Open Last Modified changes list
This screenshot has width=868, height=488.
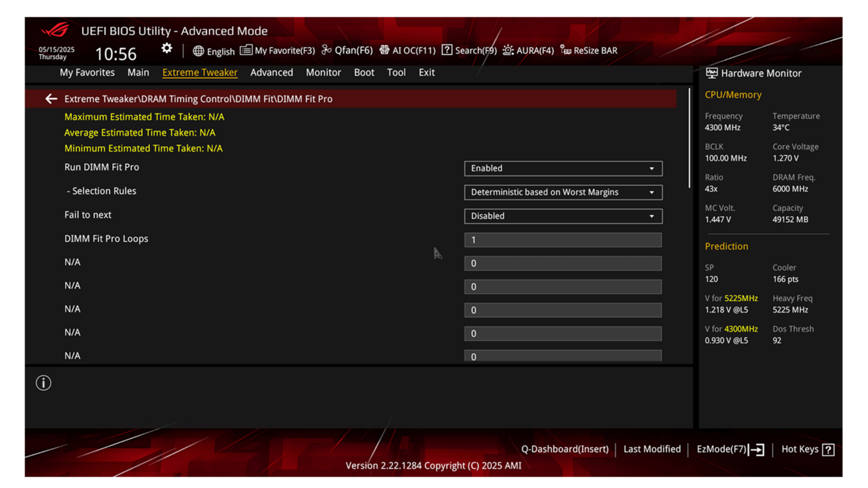pyautogui.click(x=652, y=449)
